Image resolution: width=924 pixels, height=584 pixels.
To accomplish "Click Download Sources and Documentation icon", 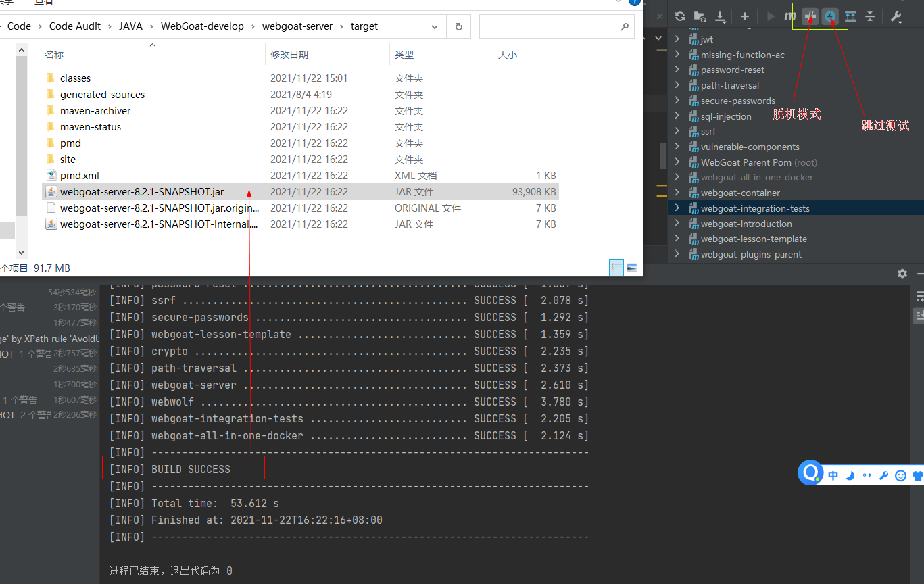I will pos(720,16).
